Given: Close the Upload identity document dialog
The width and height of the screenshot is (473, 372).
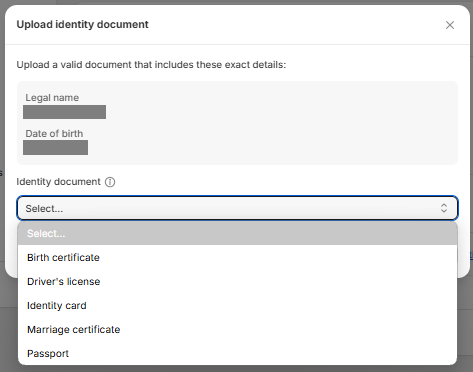Looking at the screenshot, I should point(450,25).
